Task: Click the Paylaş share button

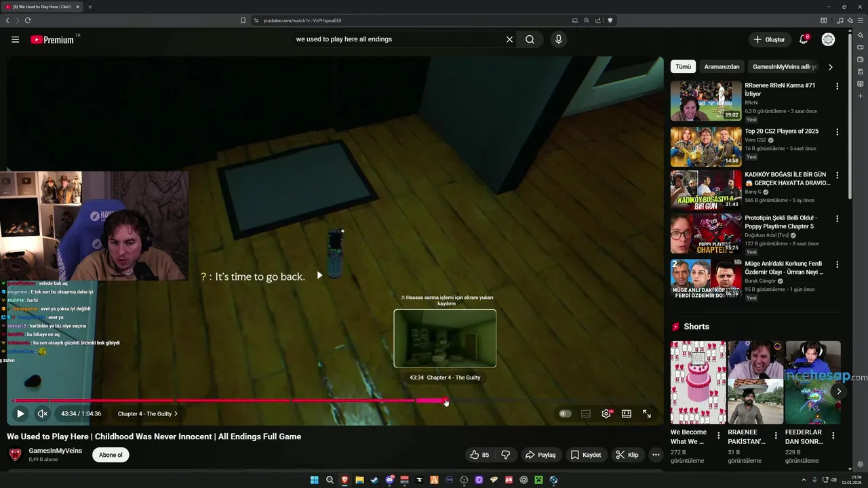Action: [x=540, y=455]
